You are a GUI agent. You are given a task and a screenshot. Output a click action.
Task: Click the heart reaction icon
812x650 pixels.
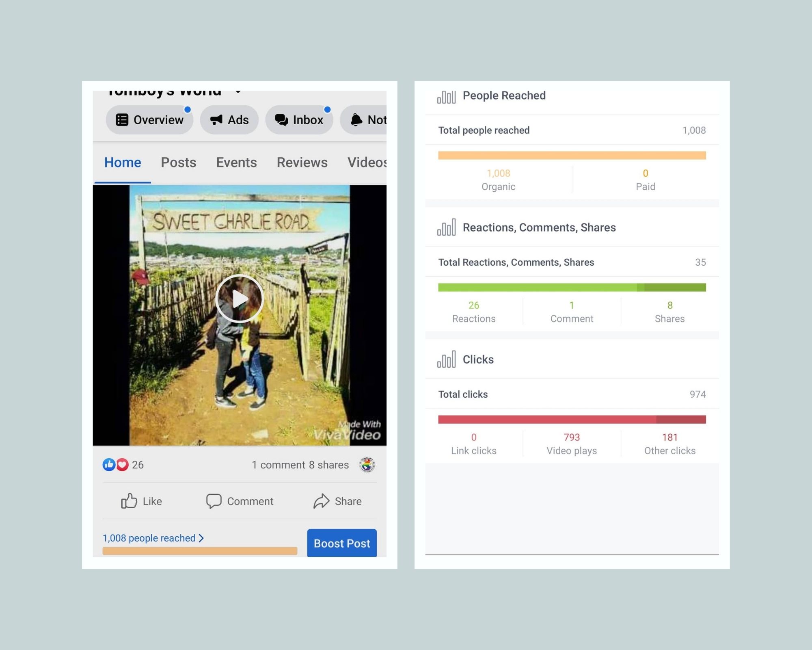point(122,464)
